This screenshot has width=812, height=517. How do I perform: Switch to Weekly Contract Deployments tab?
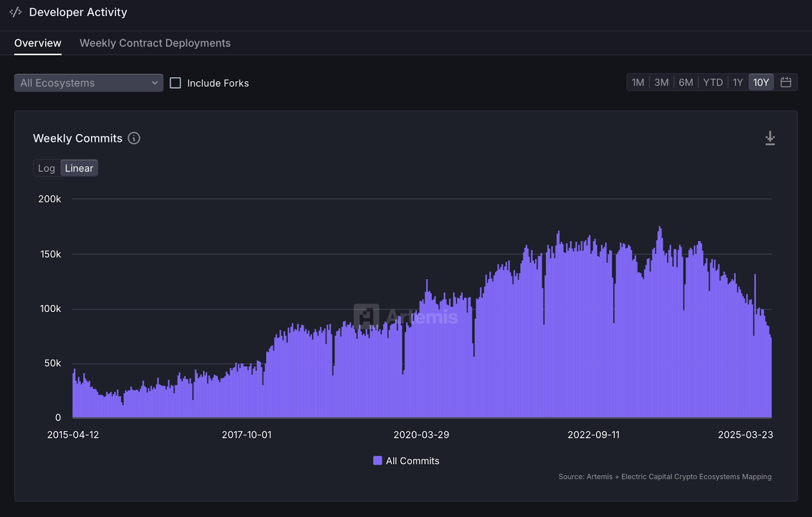(155, 43)
